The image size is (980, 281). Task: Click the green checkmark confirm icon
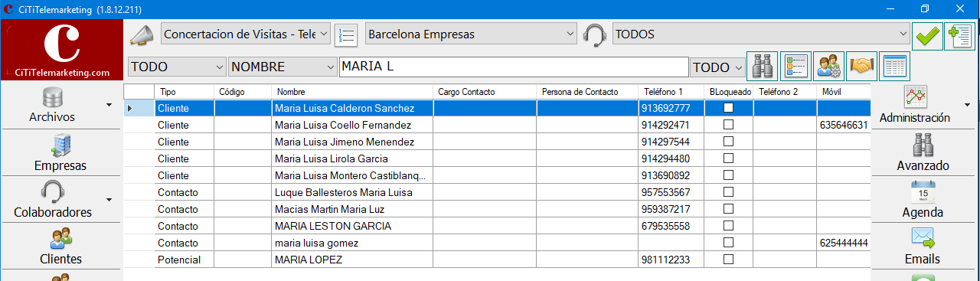click(927, 35)
